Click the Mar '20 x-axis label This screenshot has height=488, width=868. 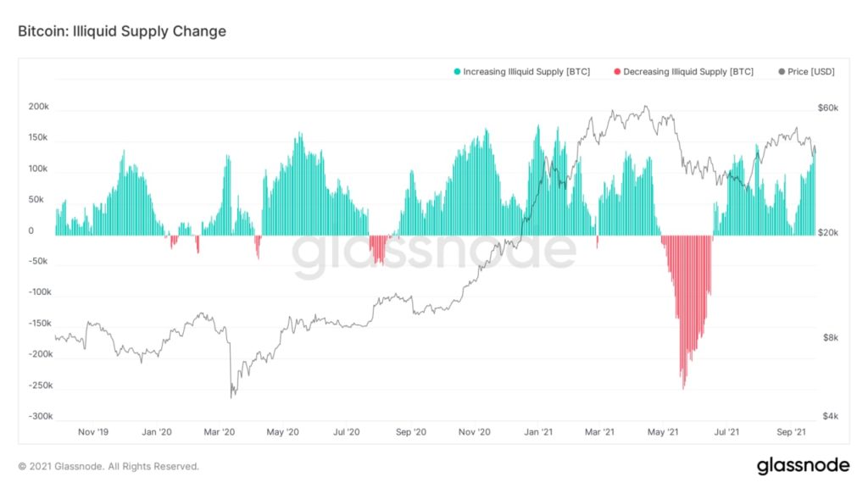pyautogui.click(x=219, y=432)
